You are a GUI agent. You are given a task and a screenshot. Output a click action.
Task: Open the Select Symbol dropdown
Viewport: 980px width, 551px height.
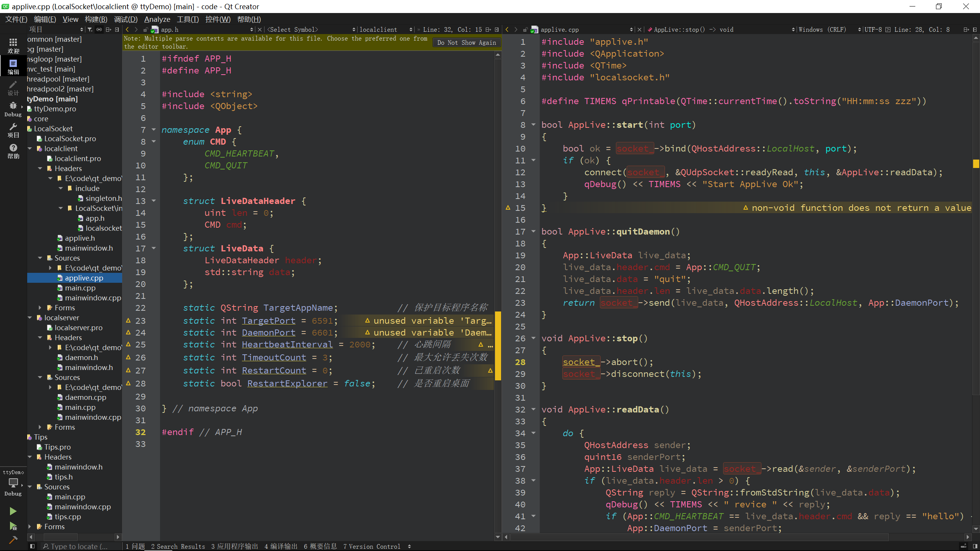click(312, 29)
